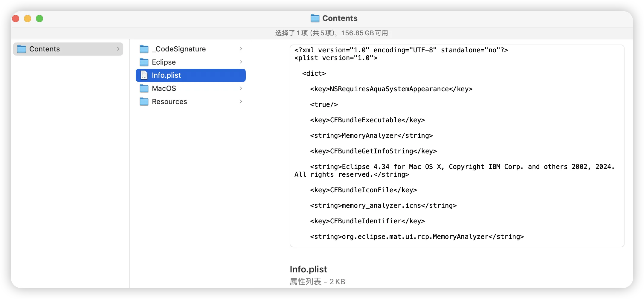Select the _CodeSignature folder name

coord(178,49)
